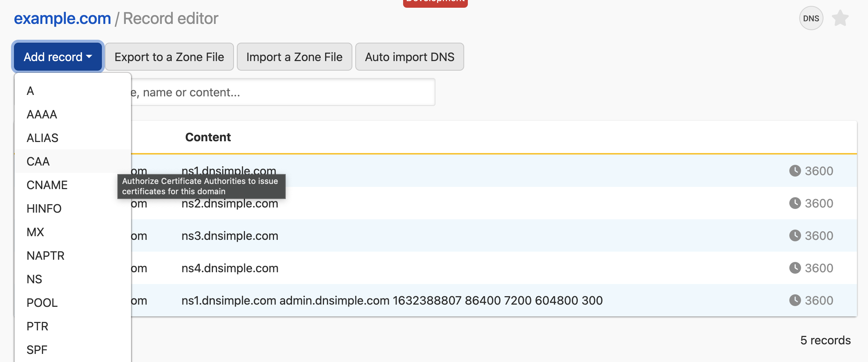
Task: Click the clock icon in ns2.dnsimple.com row
Action: point(795,203)
